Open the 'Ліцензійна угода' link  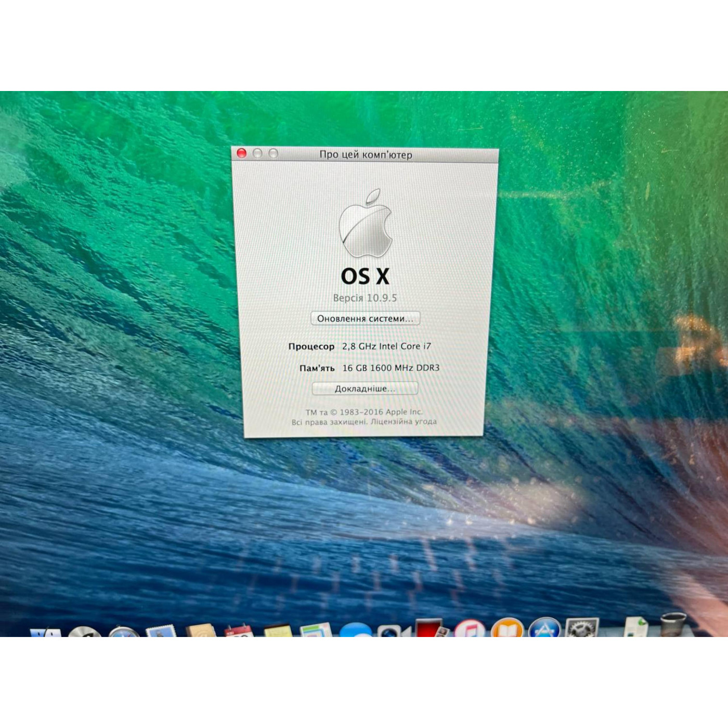click(x=404, y=421)
